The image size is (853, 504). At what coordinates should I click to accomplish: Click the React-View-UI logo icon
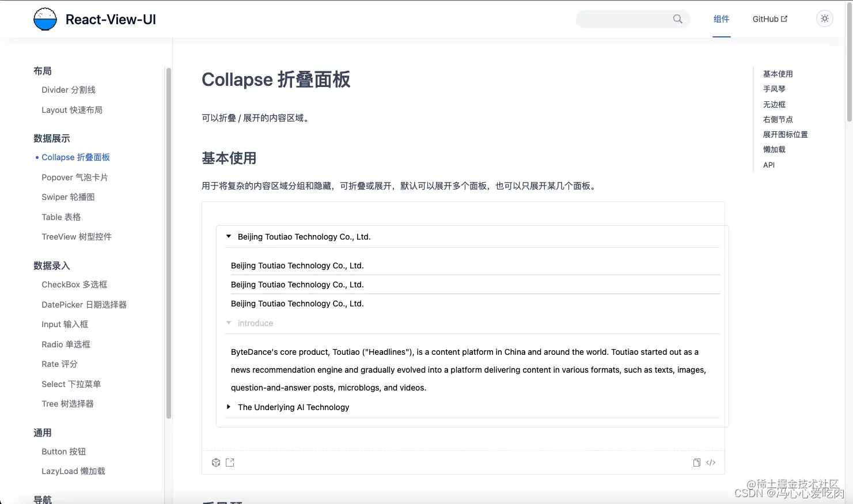[45, 19]
